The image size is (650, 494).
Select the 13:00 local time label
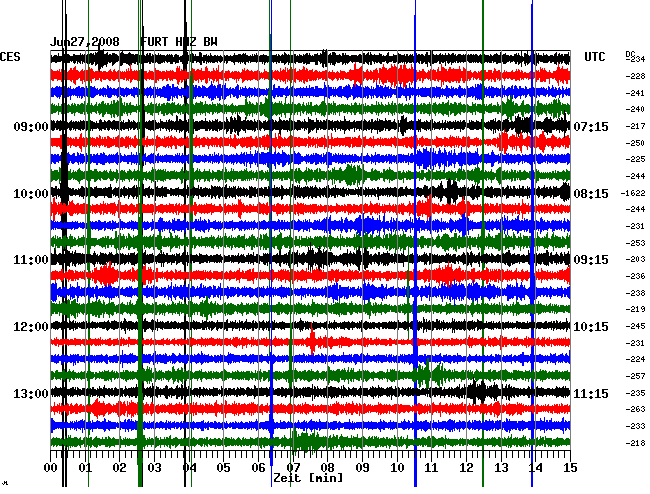pyautogui.click(x=31, y=393)
